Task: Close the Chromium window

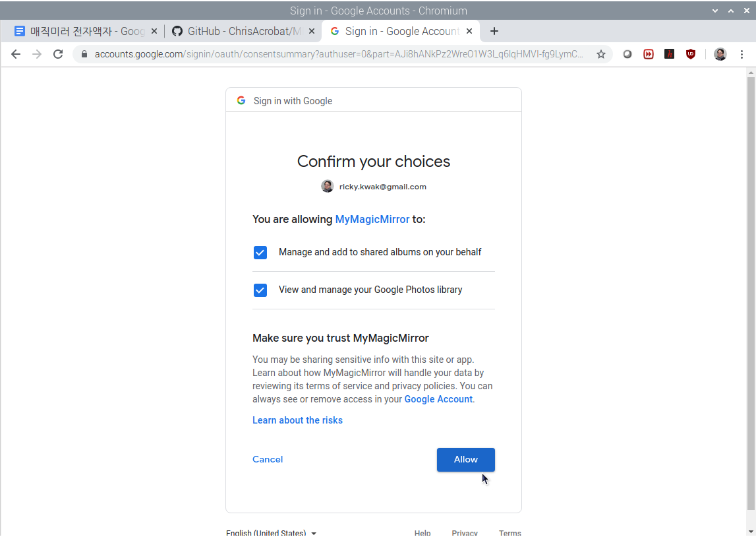Action: 746,11
